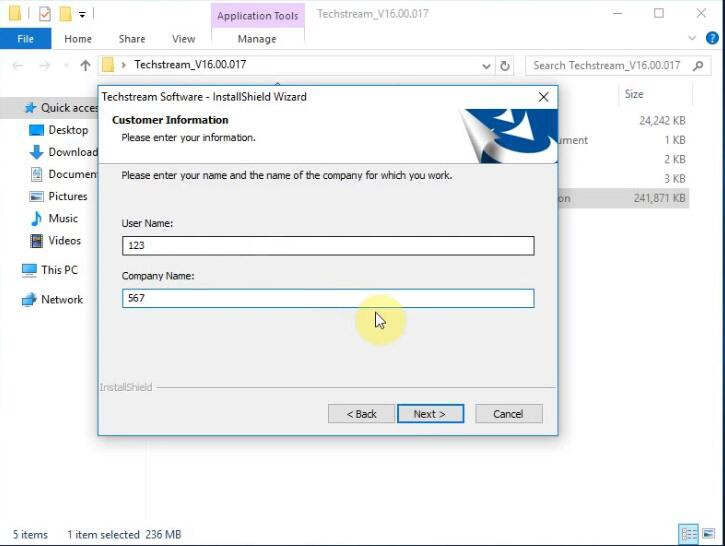This screenshot has height=546, width=725.
Task: Click the Explorer back arrow
Action: 18,66
